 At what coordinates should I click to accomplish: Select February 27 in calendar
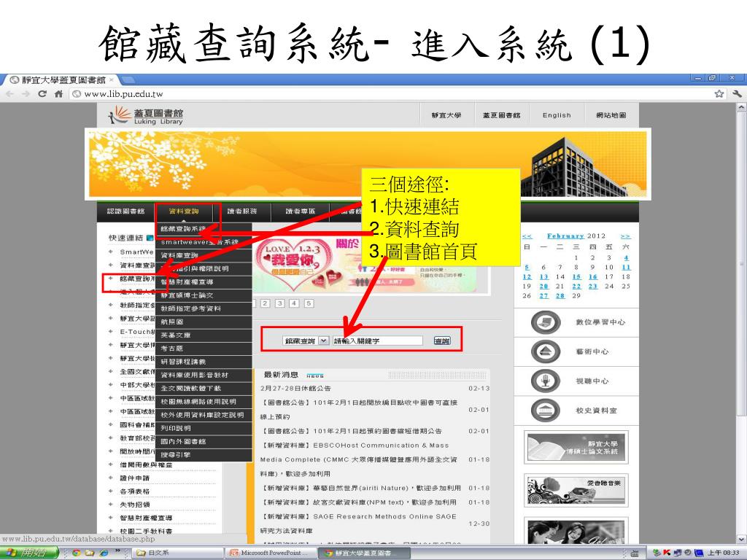[543, 296]
